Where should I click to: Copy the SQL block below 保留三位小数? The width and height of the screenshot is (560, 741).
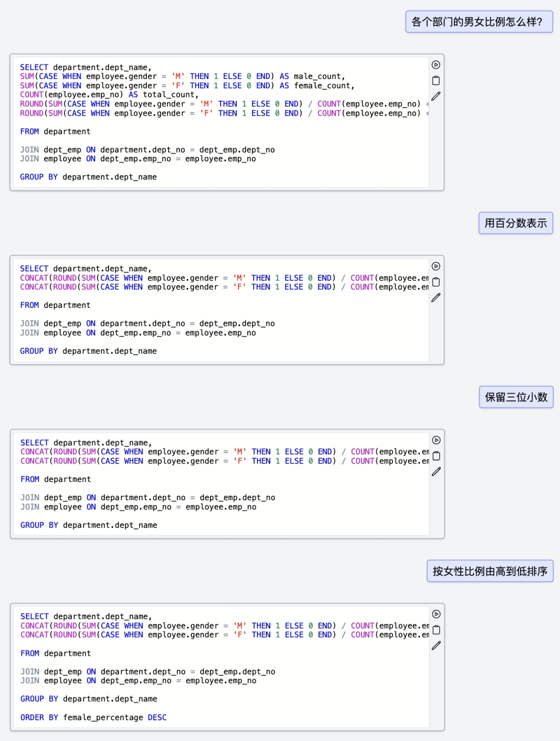(437, 456)
